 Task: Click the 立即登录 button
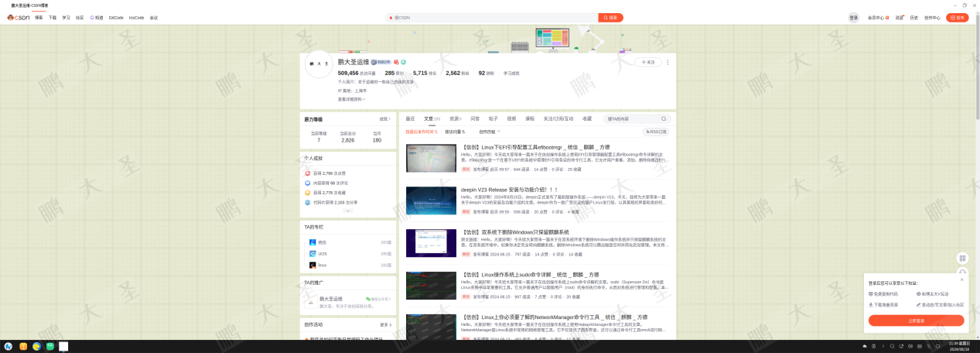(916, 320)
